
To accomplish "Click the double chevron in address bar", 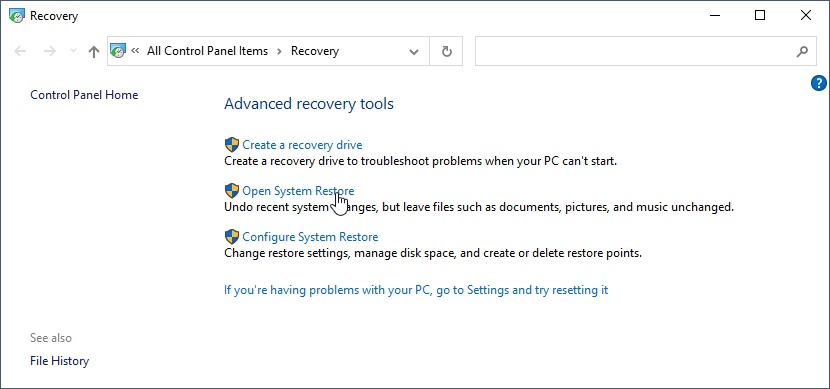I will (135, 51).
